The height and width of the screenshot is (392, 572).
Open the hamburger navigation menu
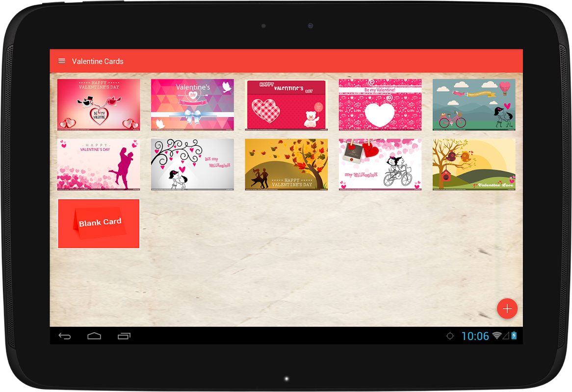click(x=62, y=61)
